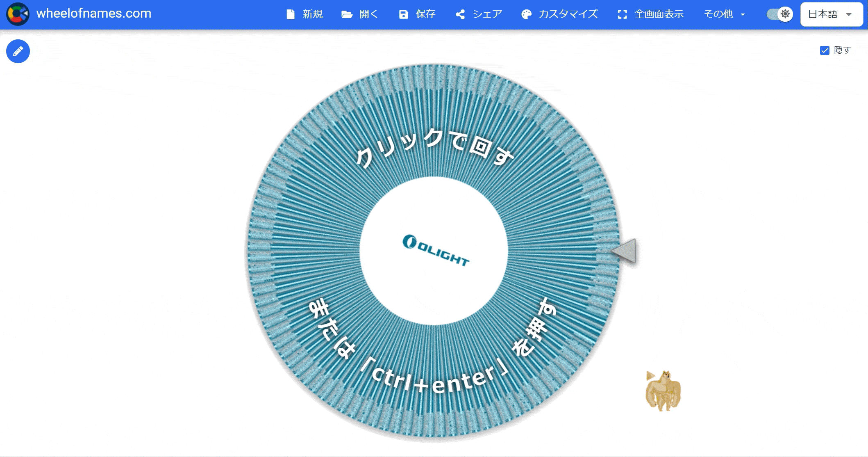Screen dimensions: 868x457
Task: Click the language dropdown caret arrow
Action: pyautogui.click(x=849, y=14)
